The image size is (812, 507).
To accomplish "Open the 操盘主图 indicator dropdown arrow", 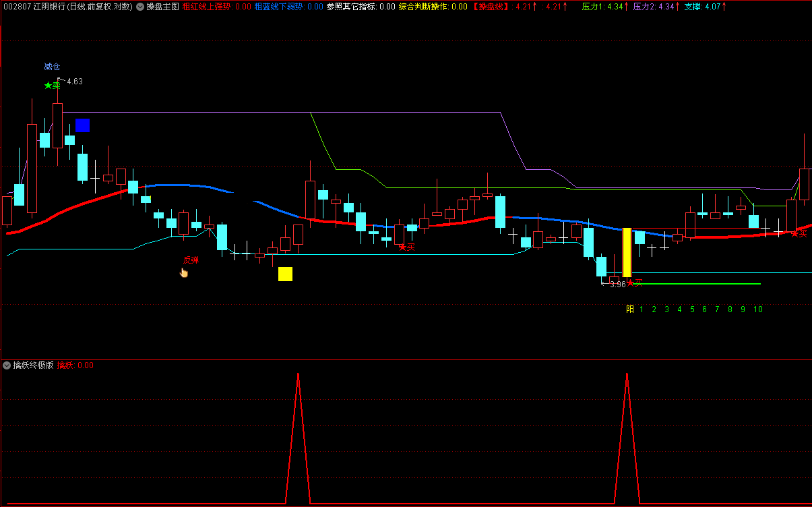I will click(x=139, y=7).
